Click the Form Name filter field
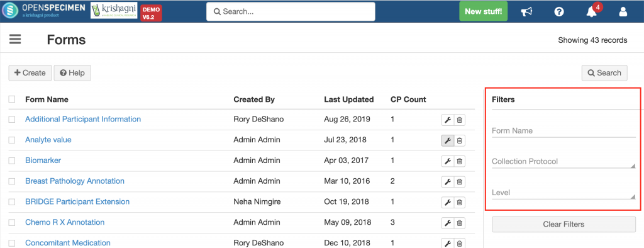The image size is (644, 248). pyautogui.click(x=563, y=131)
